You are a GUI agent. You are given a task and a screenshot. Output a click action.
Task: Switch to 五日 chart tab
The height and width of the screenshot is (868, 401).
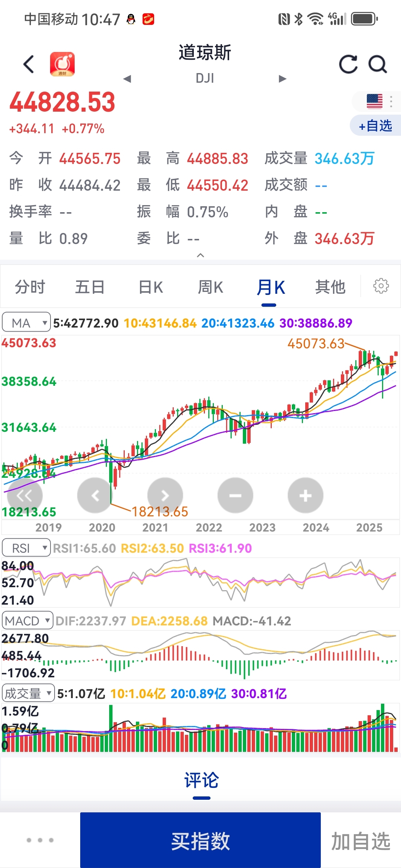click(90, 287)
